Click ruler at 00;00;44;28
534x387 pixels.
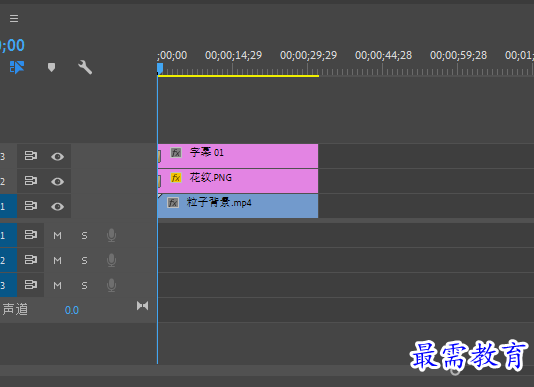383,55
